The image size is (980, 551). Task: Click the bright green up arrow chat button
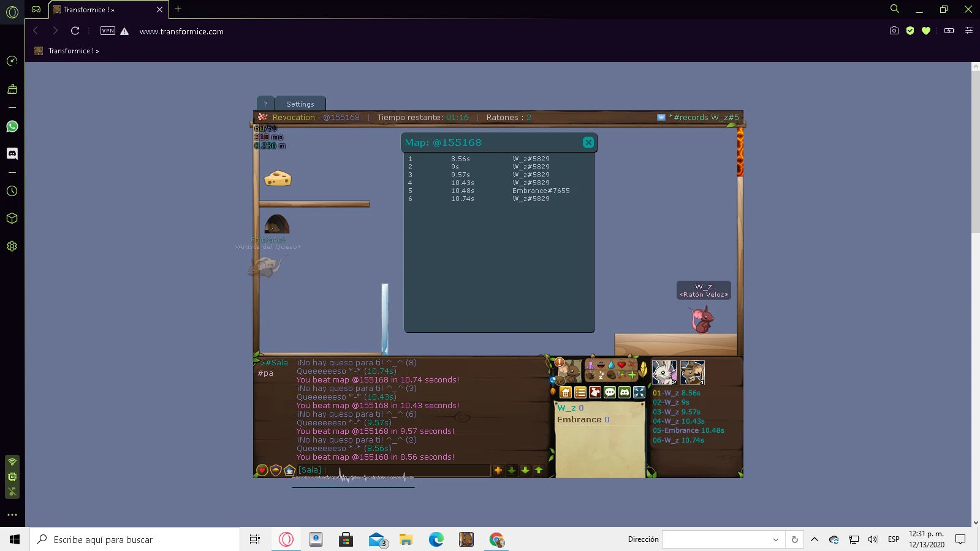pos(539,470)
